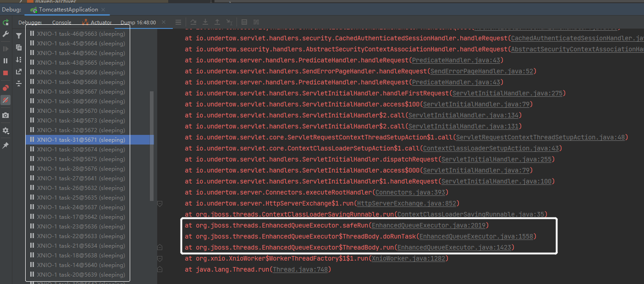Switch to the Console tab
Viewport: 644px width, 284px height.
(61, 22)
